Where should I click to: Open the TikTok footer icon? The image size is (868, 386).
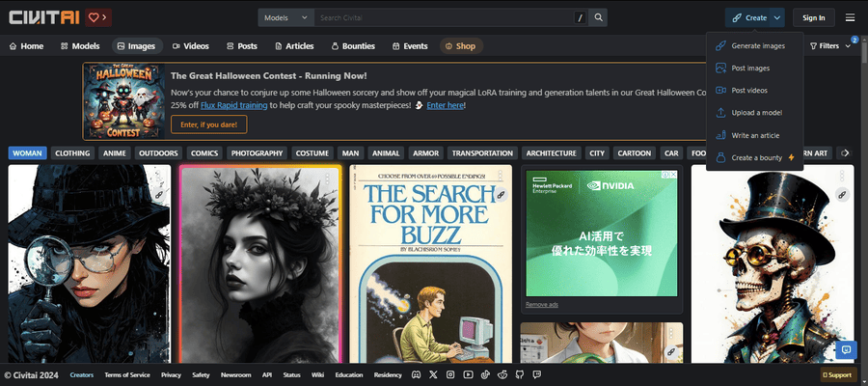click(485, 375)
